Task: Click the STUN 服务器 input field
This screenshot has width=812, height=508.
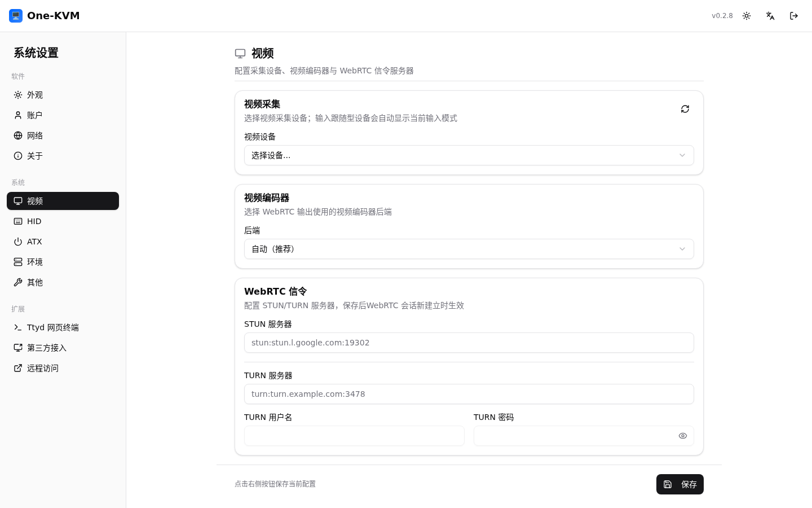Action: click(469, 343)
